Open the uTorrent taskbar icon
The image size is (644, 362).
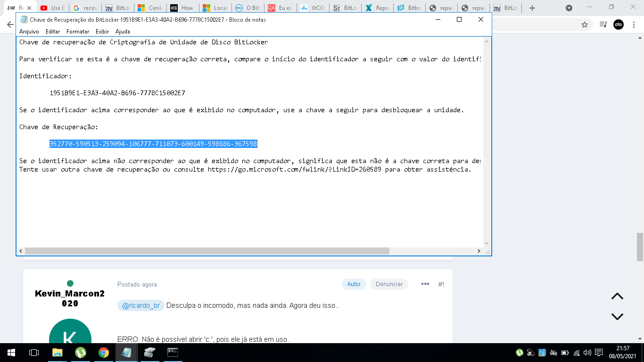click(81, 353)
